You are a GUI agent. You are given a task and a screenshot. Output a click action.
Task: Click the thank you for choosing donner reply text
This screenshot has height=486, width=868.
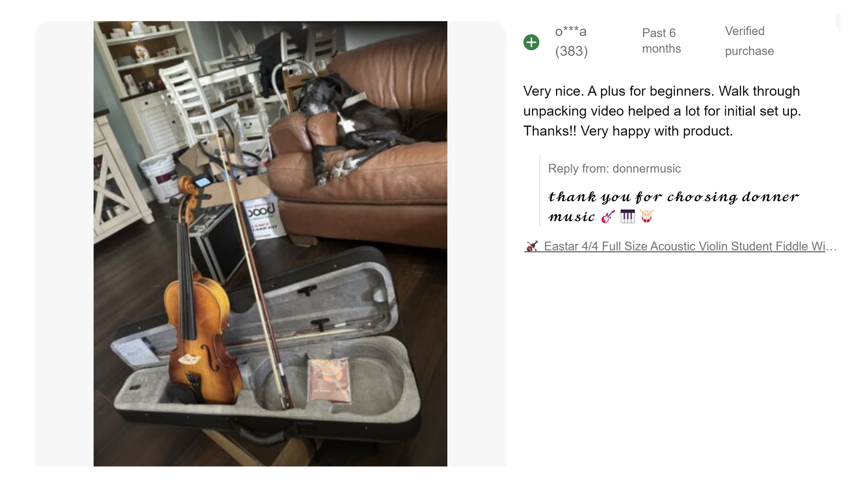pos(673,207)
